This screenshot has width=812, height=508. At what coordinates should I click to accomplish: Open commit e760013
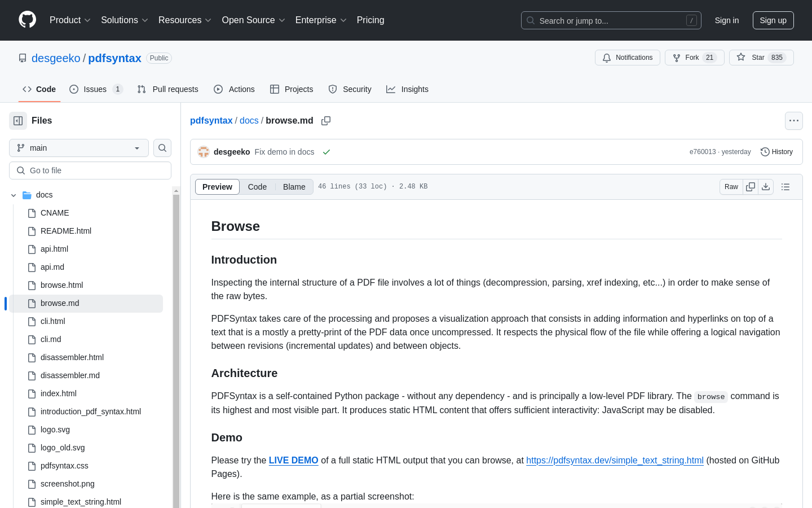[703, 152]
